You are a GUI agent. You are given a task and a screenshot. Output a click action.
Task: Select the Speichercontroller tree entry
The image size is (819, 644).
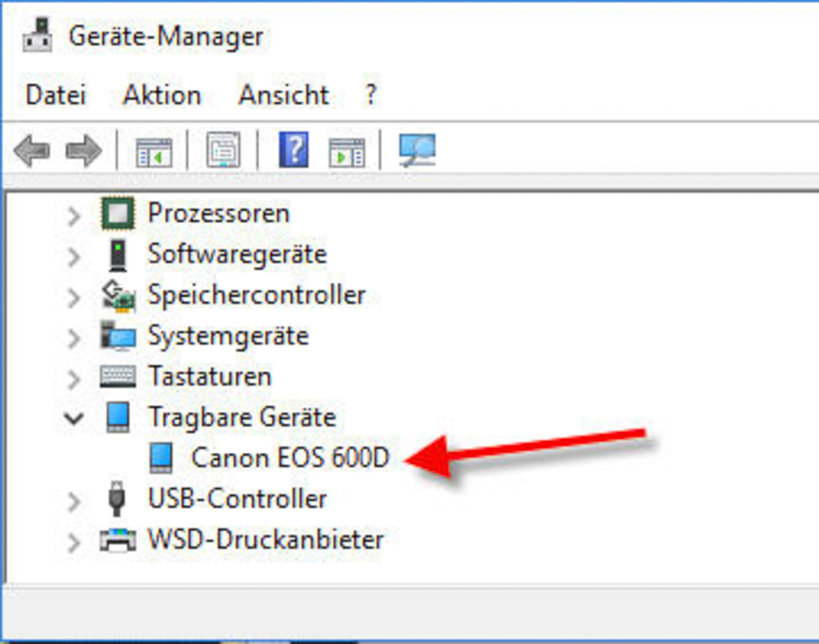256,295
